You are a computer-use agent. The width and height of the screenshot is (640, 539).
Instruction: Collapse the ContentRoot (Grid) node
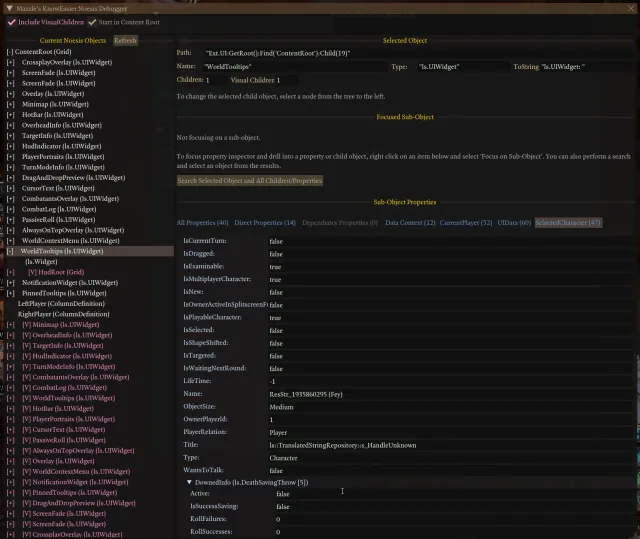(x=10, y=52)
